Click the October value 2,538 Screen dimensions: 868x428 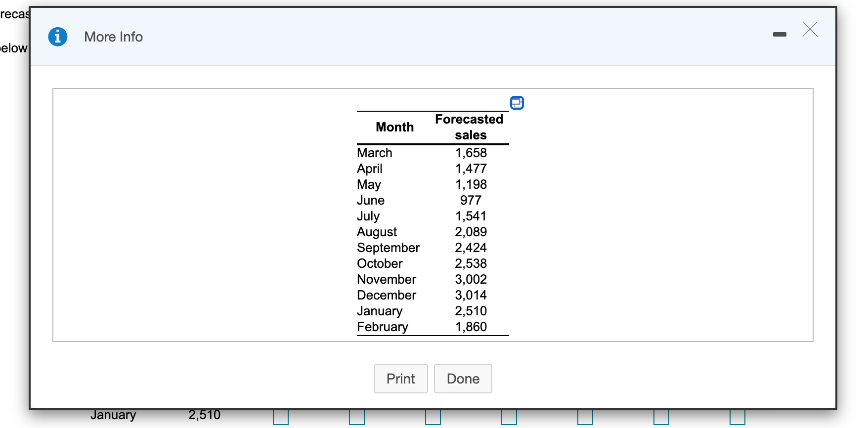(471, 263)
